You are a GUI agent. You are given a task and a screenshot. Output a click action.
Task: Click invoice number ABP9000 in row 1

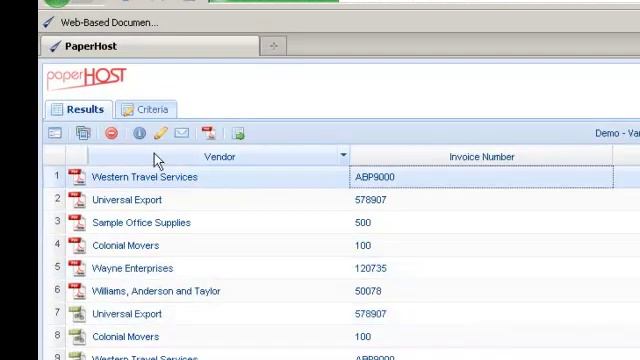(x=375, y=177)
